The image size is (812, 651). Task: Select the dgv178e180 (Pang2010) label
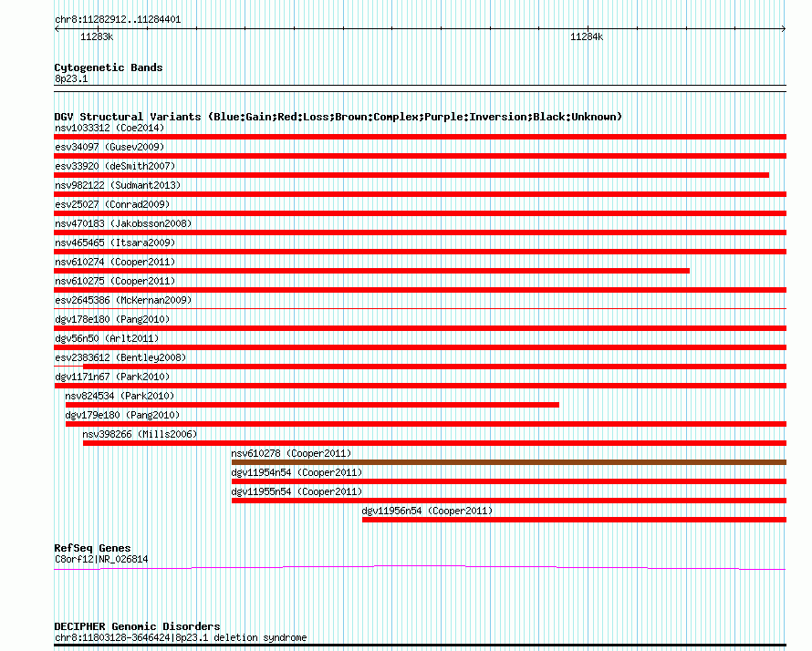pos(112,319)
